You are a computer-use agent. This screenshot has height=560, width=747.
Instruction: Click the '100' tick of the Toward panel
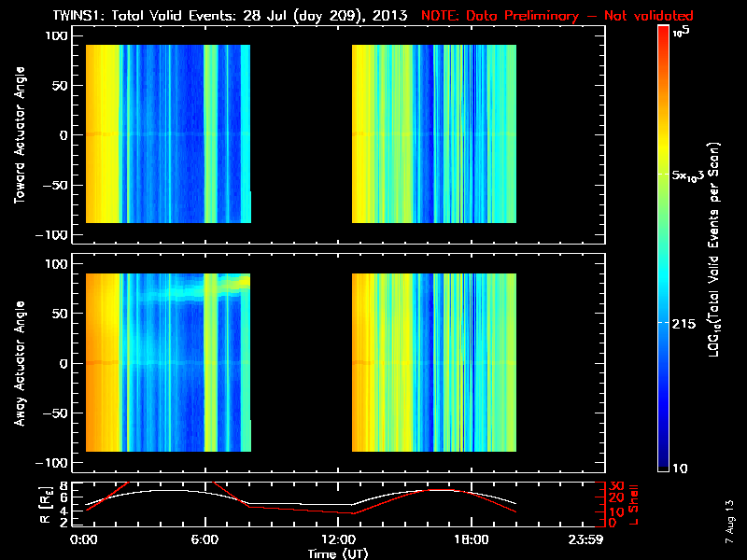click(57, 35)
